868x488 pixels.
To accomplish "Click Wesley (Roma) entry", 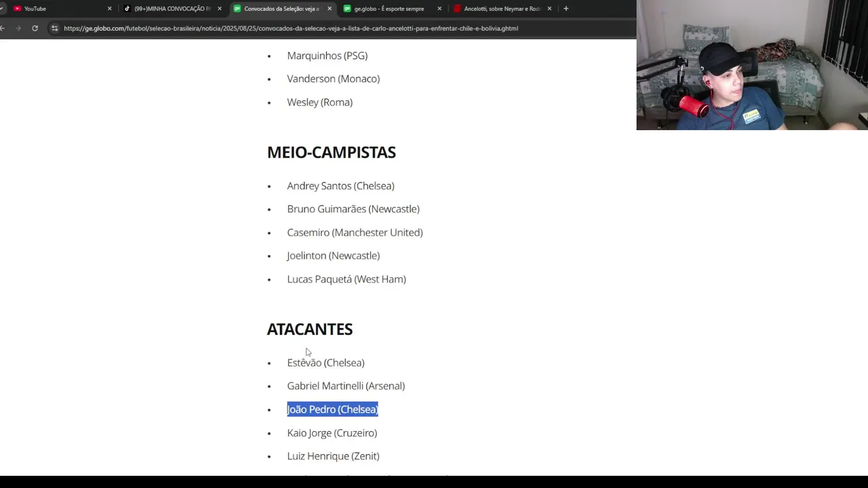I will 319,102.
